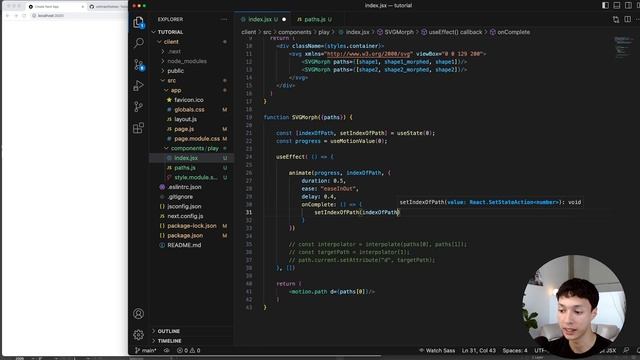Viewport: 640px width, 360px height.
Task: Click the client breadcrumb segment
Action: point(249,32)
